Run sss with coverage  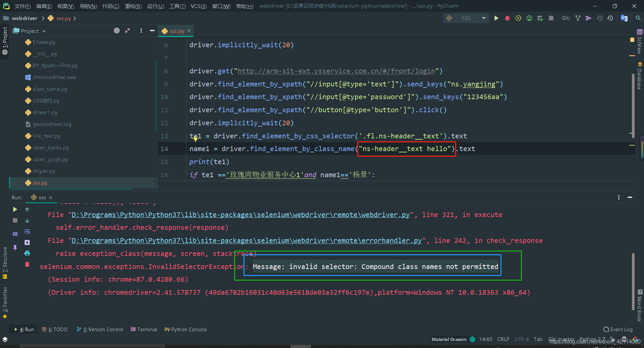tap(518, 18)
